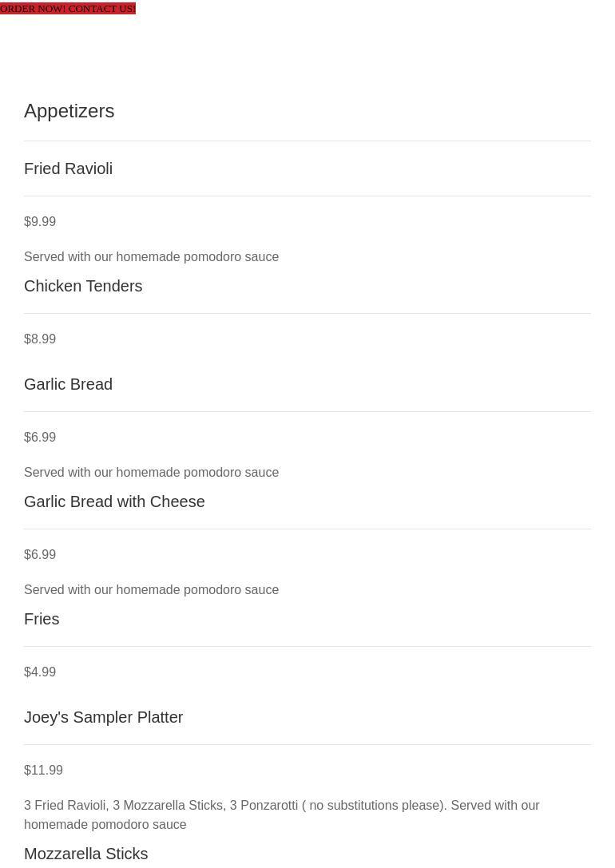Click the plain Garlic Bread $6.99 price
Screen dimensions: 615x868
coord(40,437)
